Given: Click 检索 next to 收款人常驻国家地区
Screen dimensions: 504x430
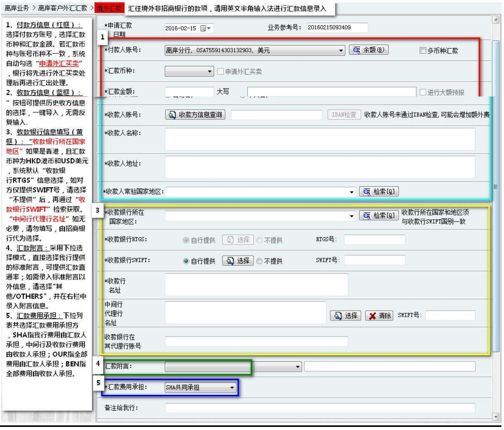Looking at the screenshot, I should (x=378, y=192).
